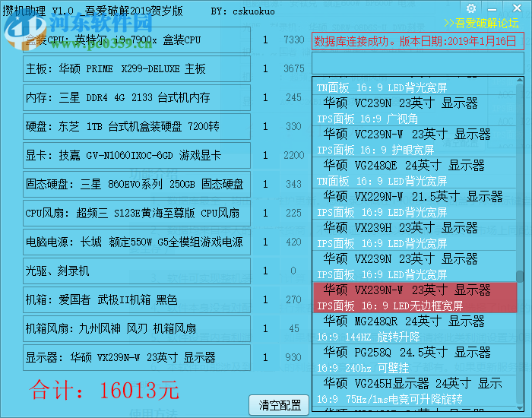
Task: Click the quantity 1 in the 机箱 row
Action: pyautogui.click(x=265, y=299)
